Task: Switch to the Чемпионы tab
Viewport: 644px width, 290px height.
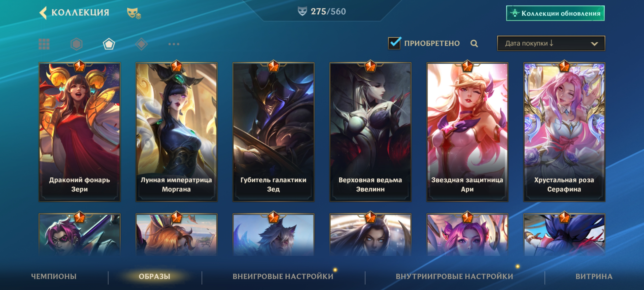Action: click(54, 276)
